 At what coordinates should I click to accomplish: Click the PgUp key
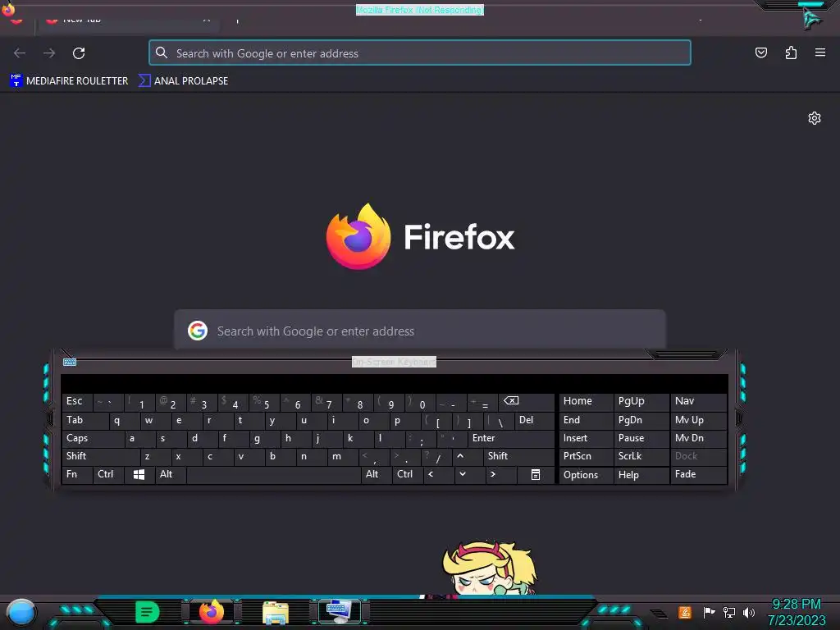[641, 401]
